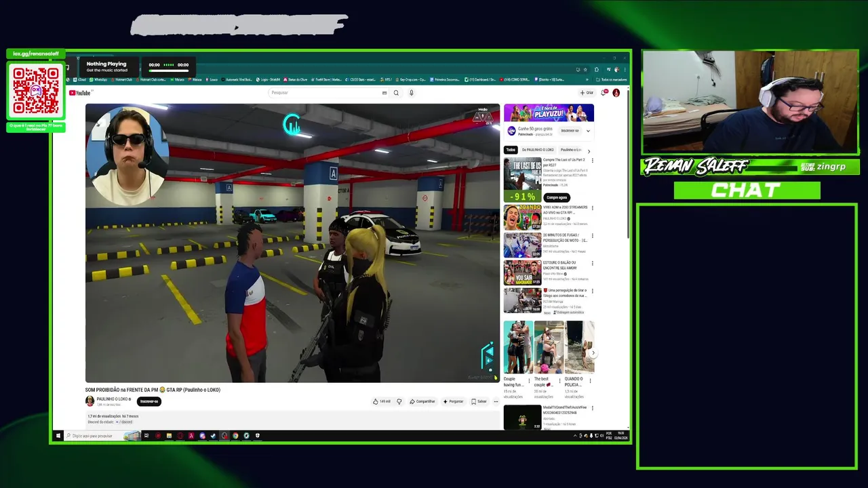The width and height of the screenshot is (868, 488).
Task: Expand the Playuzu ad dropdown chevron
Action: coord(588,131)
